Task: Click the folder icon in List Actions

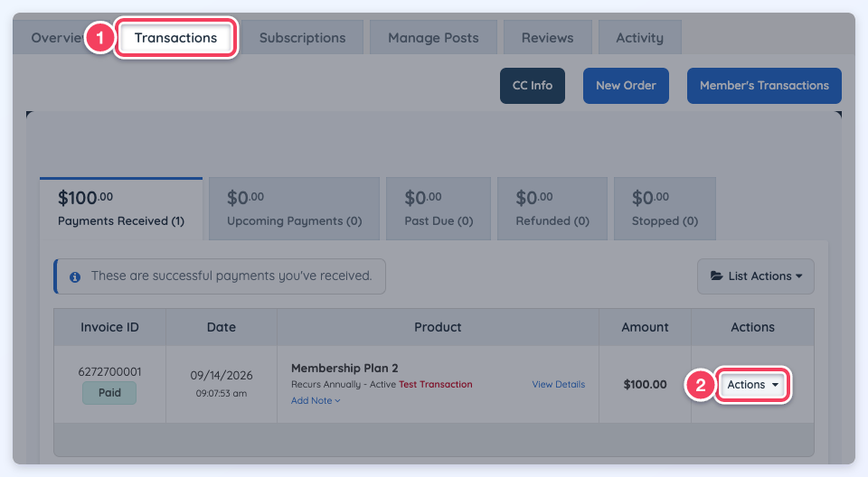Action: tap(717, 276)
